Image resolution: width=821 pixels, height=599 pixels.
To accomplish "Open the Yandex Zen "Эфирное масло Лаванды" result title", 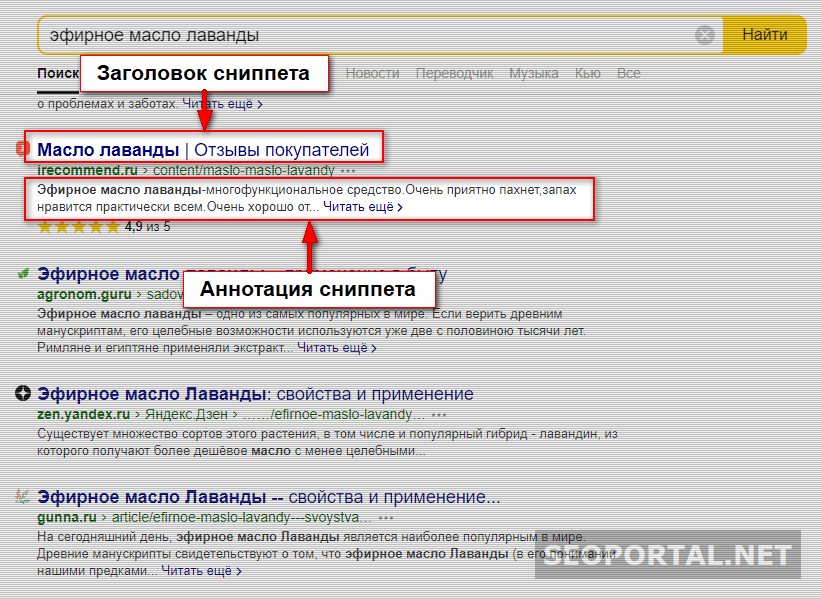I will click(x=255, y=394).
